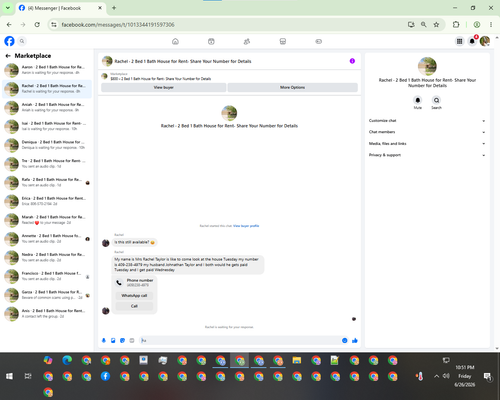Viewport: 500px width, 400px height.
Task: Click the message input field
Action: click(x=243, y=340)
